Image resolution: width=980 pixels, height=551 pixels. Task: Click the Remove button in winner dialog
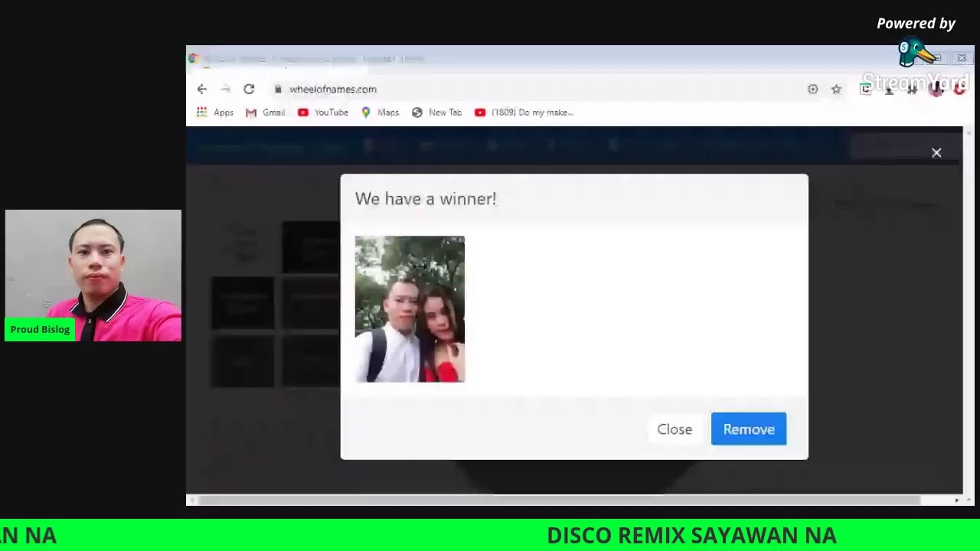(x=748, y=429)
